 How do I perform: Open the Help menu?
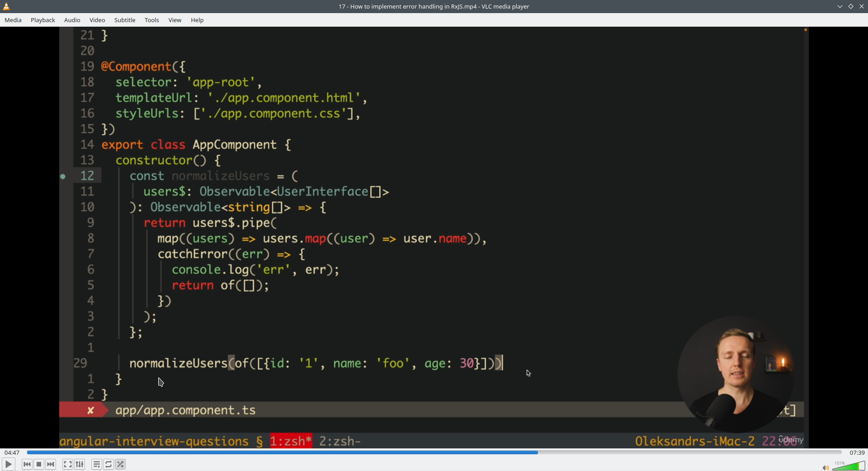click(x=197, y=20)
